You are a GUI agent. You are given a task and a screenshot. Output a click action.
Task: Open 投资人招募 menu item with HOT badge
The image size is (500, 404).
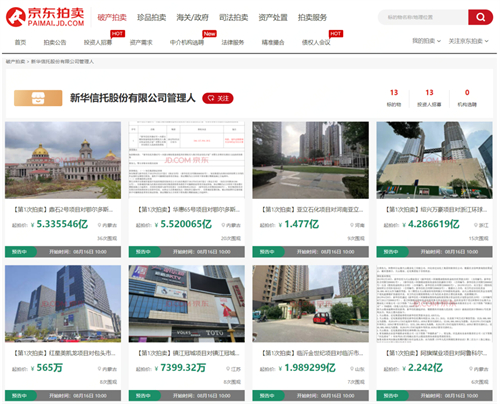(98, 42)
